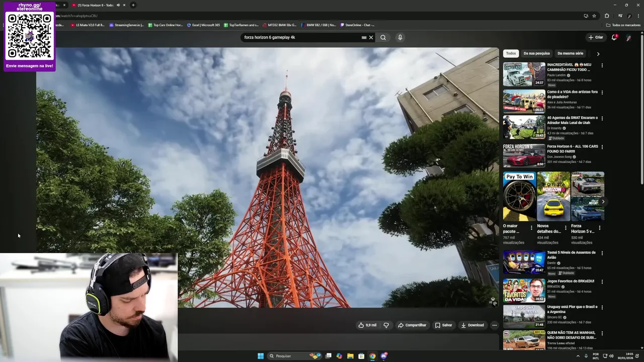
Task: Open the 'StereOnline - Chat' bookmark
Action: (x=357, y=25)
